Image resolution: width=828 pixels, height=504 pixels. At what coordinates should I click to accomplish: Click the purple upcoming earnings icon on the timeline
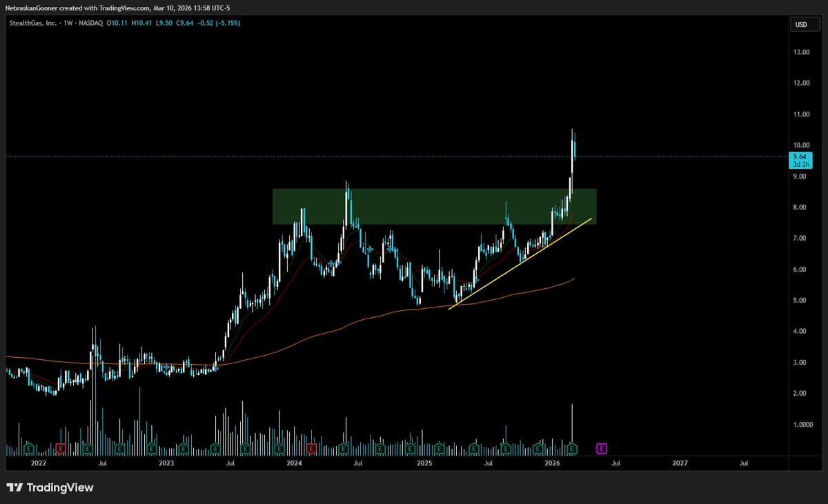pos(601,447)
